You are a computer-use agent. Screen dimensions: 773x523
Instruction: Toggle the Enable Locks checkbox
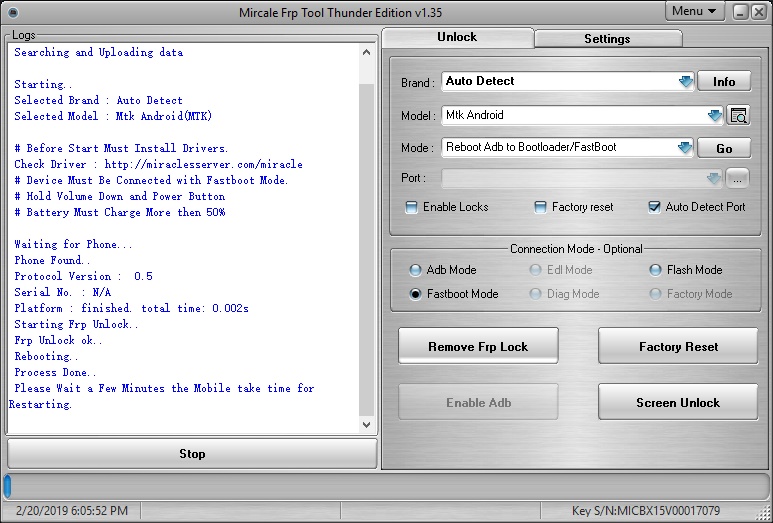click(x=411, y=207)
